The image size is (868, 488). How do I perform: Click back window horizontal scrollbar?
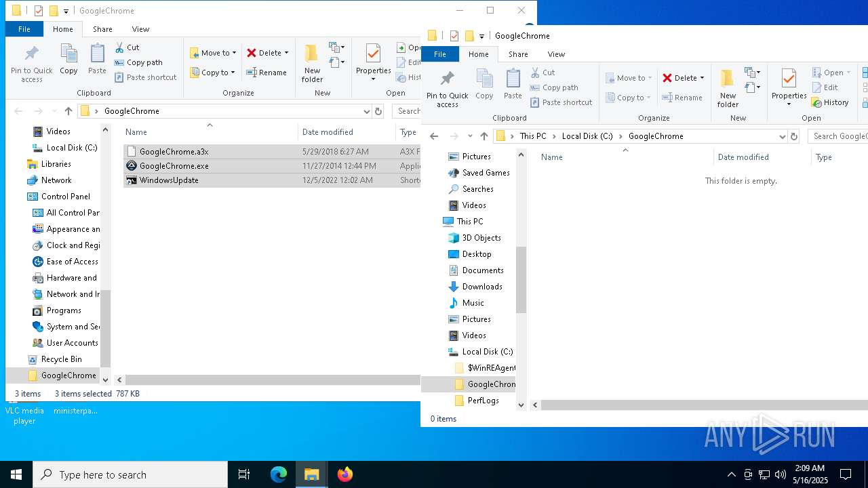pos(273,380)
